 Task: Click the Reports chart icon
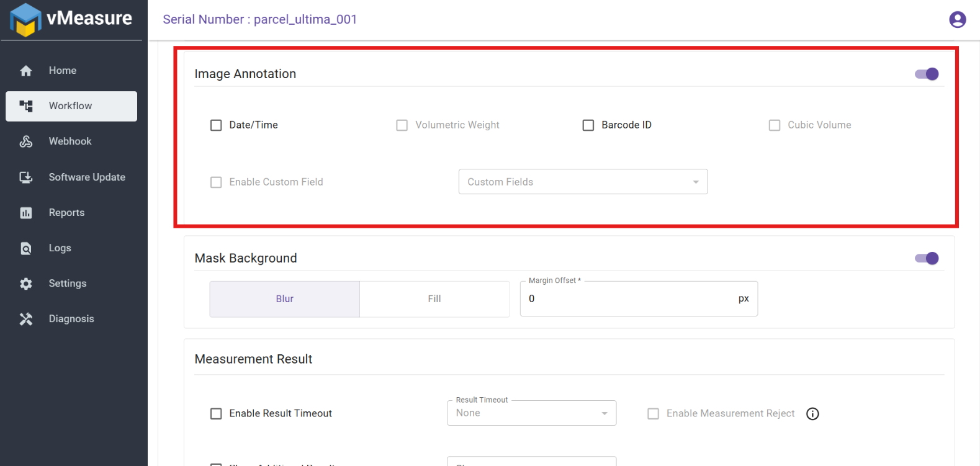(26, 213)
